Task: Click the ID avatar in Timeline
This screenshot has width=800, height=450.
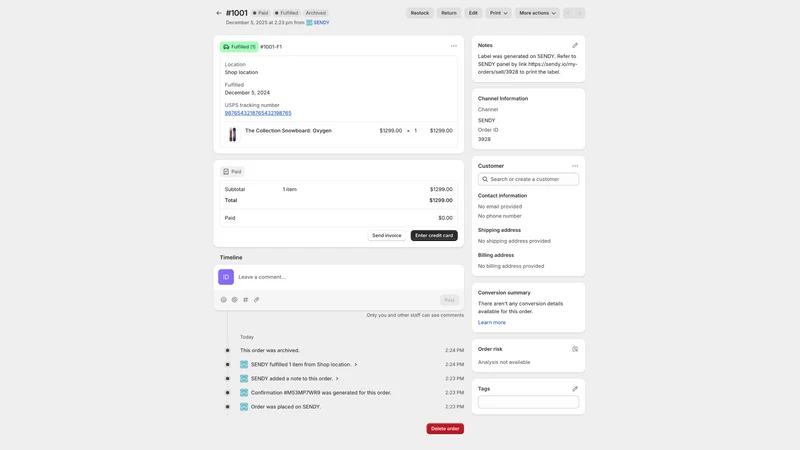Action: (226, 277)
